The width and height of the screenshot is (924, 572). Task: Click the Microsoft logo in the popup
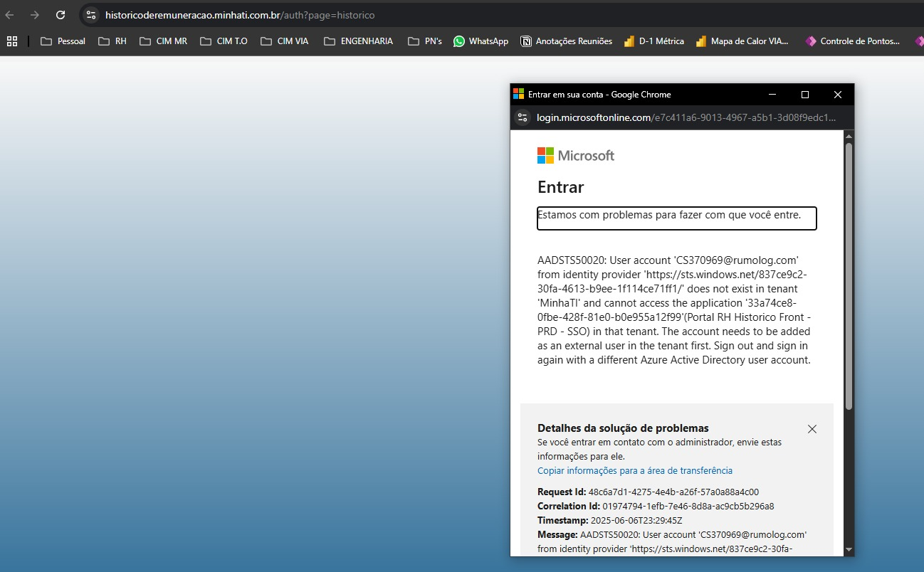(576, 155)
